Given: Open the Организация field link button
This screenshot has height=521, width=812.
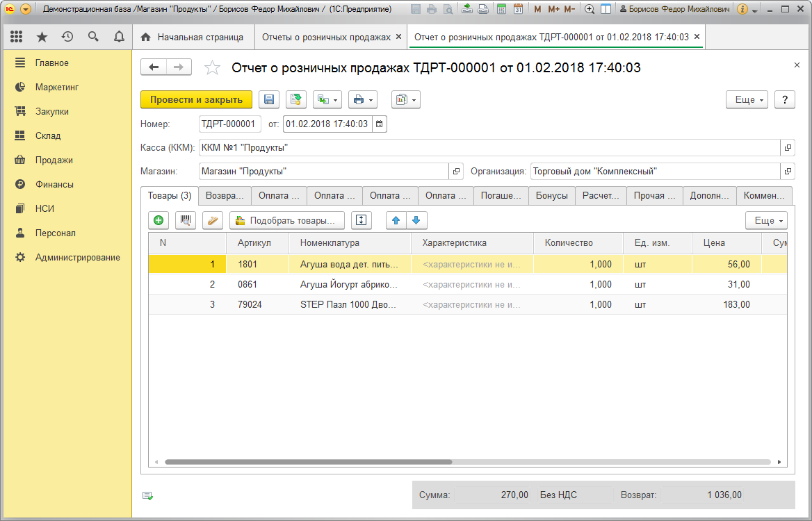Looking at the screenshot, I should pos(788,172).
